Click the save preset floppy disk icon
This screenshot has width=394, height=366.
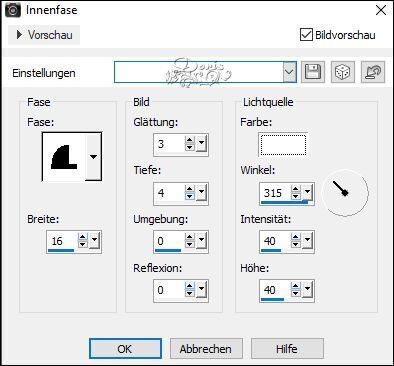coord(313,72)
